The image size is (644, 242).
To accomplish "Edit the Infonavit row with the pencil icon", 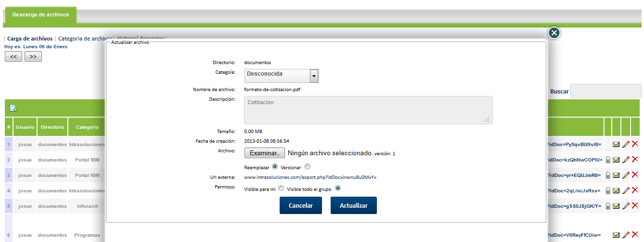I will pyautogui.click(x=626, y=206).
